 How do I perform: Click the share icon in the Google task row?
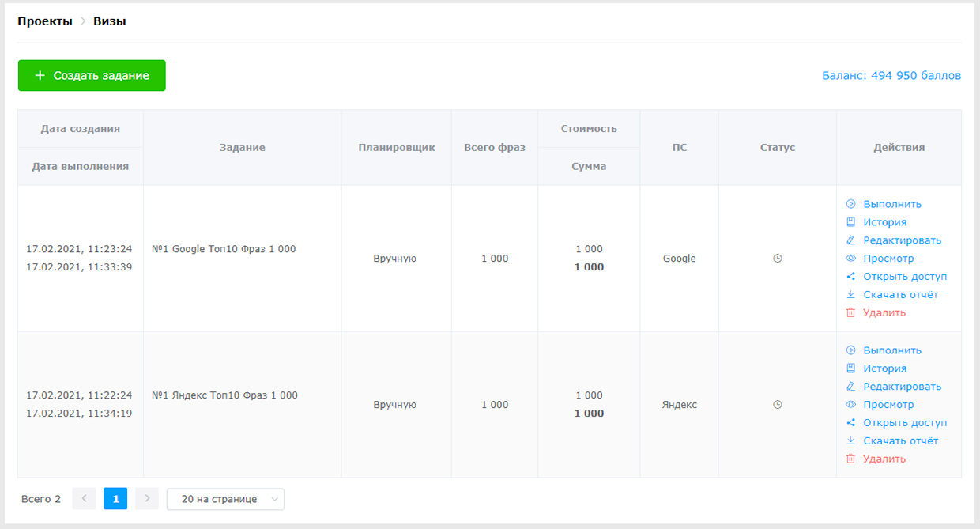click(x=850, y=277)
